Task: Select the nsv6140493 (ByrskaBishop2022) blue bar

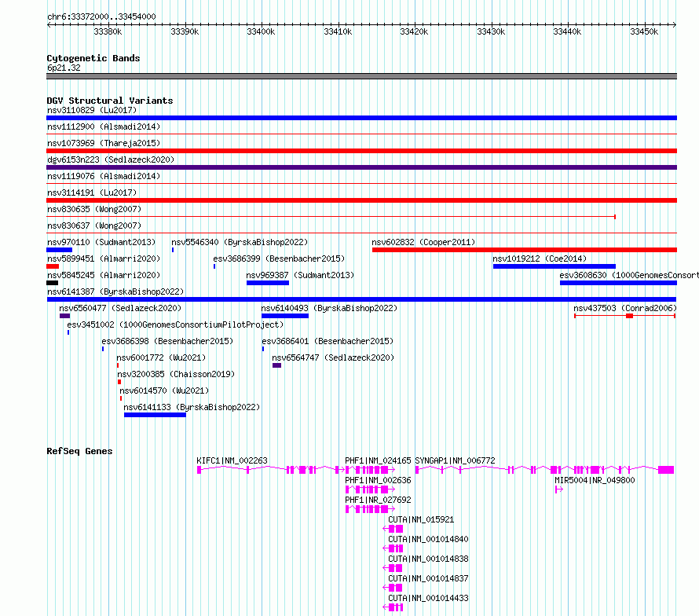Action: point(285,316)
